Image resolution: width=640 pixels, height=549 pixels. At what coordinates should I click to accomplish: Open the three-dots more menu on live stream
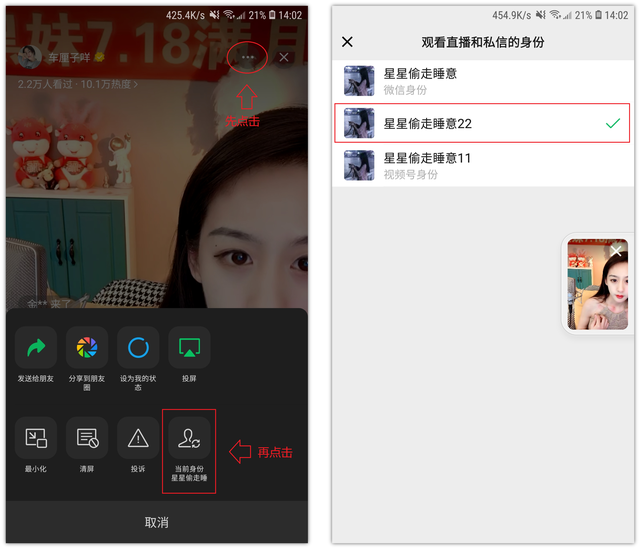[247, 57]
